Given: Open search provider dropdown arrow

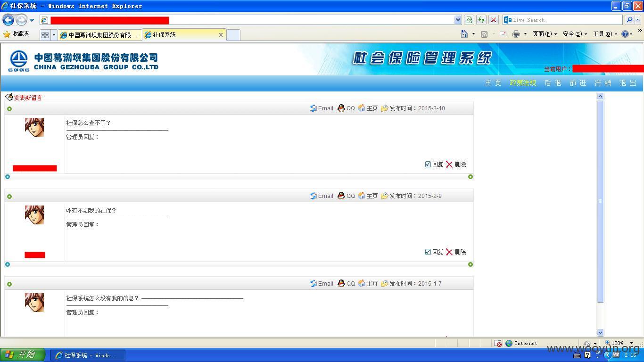Looking at the screenshot, I should pos(638,20).
